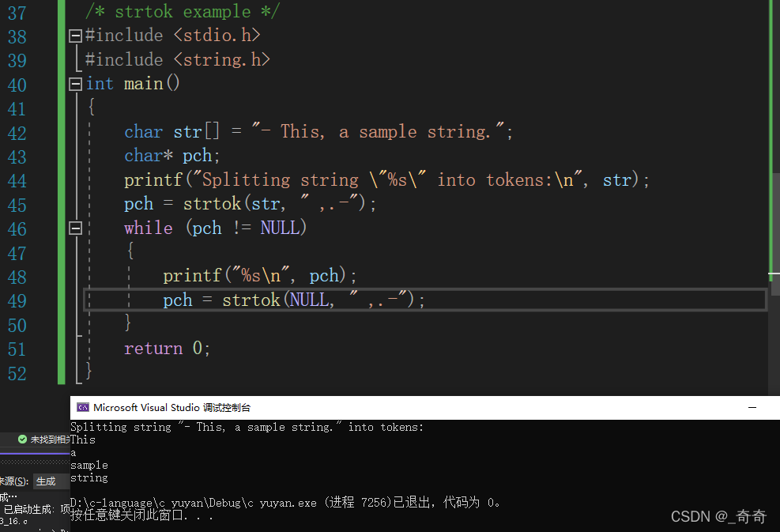The height and width of the screenshot is (532, 780).
Task: Click the '/* strtok example */' comment
Action: tap(183, 11)
